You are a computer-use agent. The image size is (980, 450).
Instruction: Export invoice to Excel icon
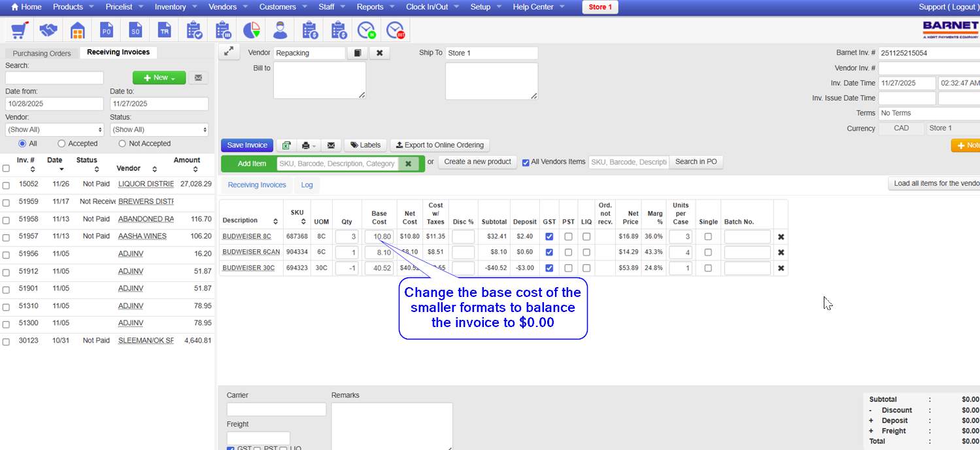(x=285, y=145)
